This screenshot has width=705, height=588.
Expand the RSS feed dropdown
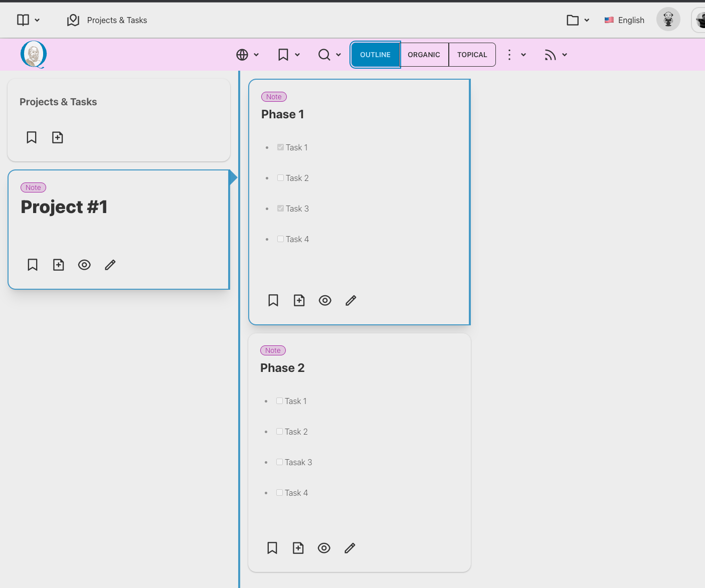[556, 55]
